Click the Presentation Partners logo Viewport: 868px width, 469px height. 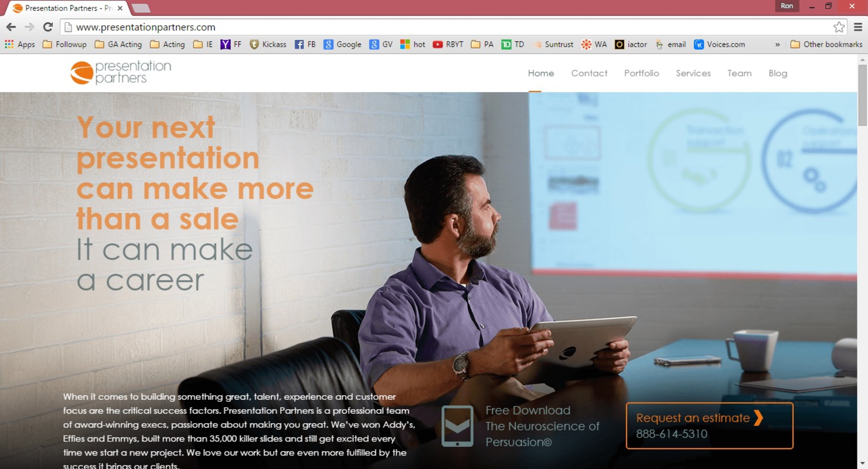[x=121, y=73]
